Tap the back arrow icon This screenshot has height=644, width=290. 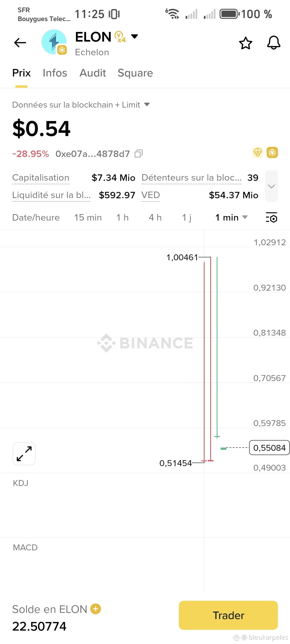pyautogui.click(x=20, y=43)
